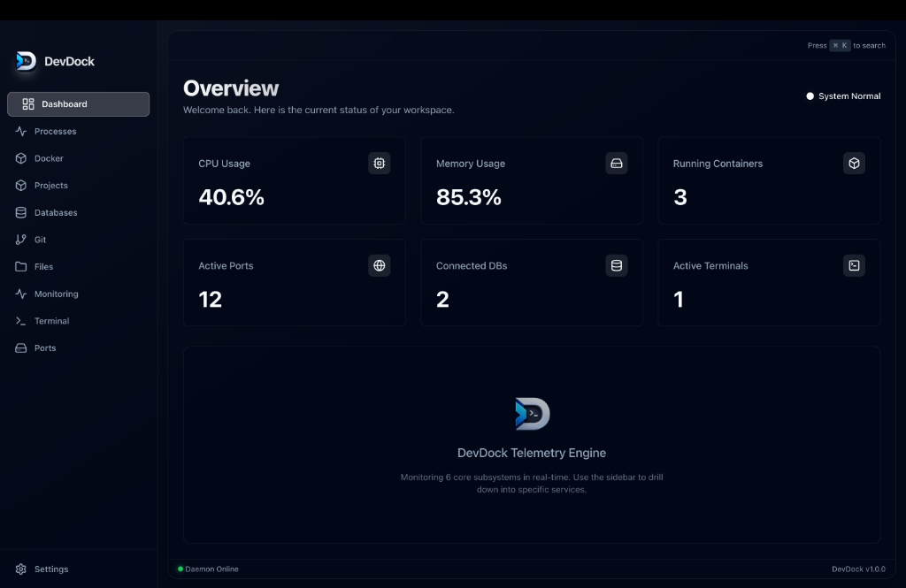The height and width of the screenshot is (588, 906).
Task: Click the drive icon on Memory Usage card
Action: [617, 164]
